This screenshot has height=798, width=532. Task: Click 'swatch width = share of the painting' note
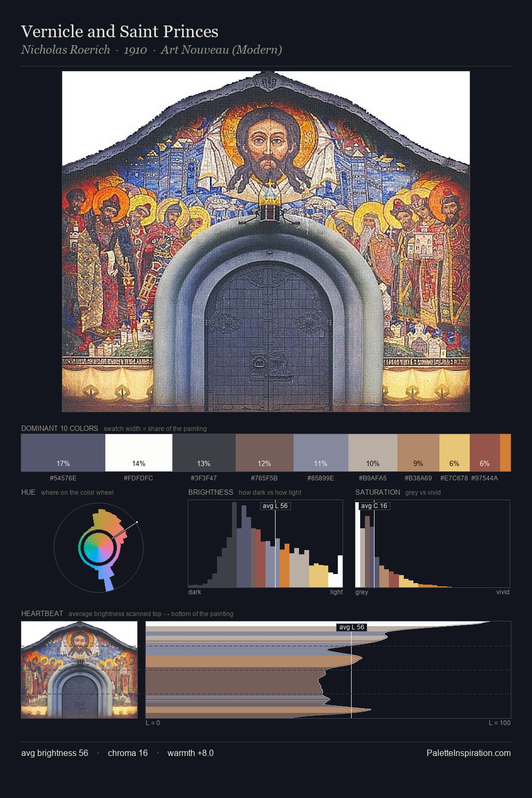pyautogui.click(x=155, y=429)
